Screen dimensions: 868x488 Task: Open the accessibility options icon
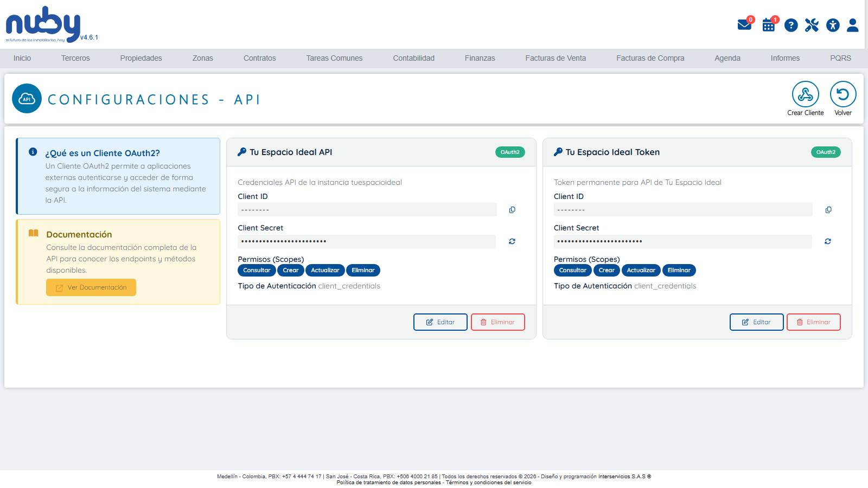pyautogui.click(x=833, y=25)
